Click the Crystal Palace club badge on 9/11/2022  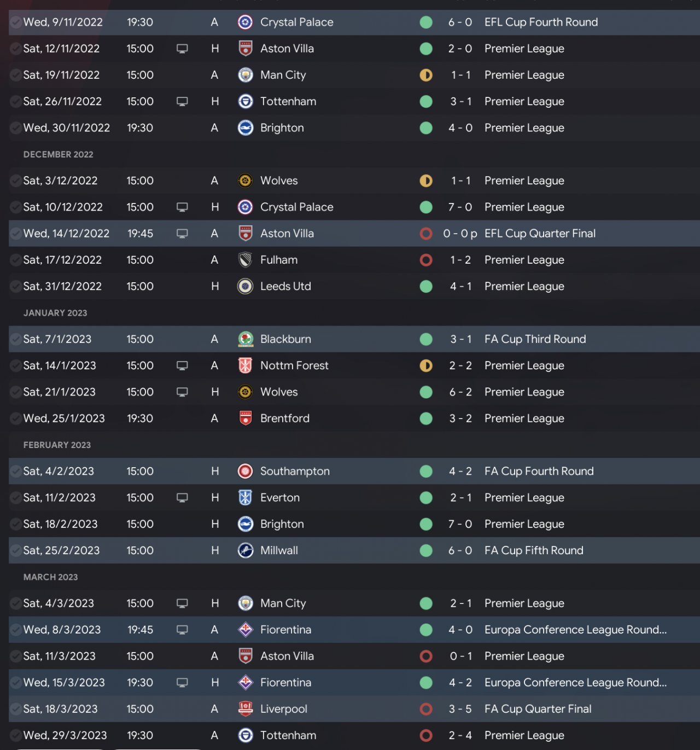(246, 22)
